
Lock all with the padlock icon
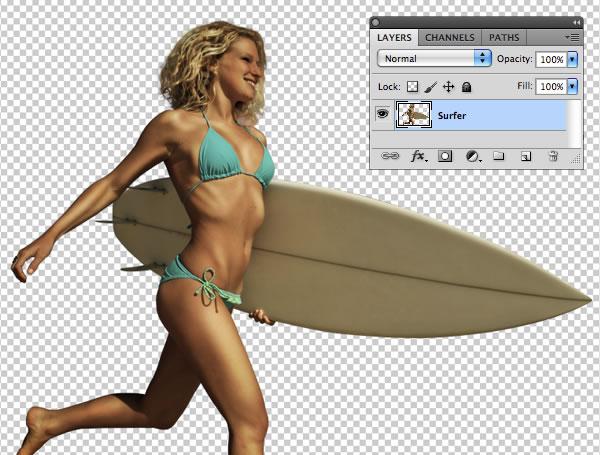(x=466, y=87)
